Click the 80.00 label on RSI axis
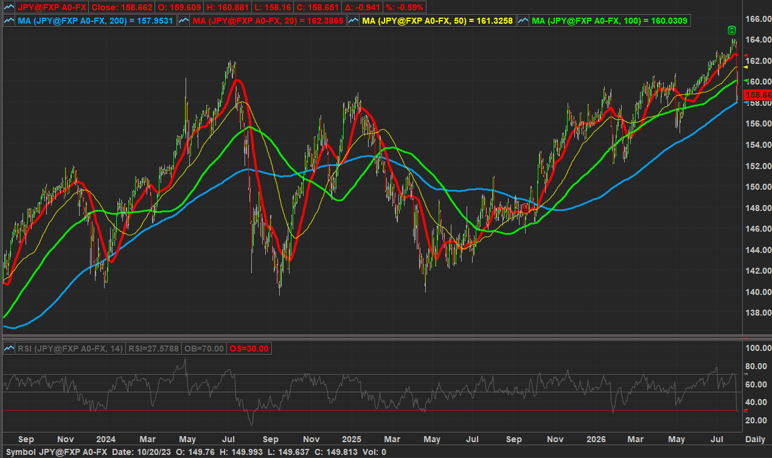 pyautogui.click(x=756, y=366)
